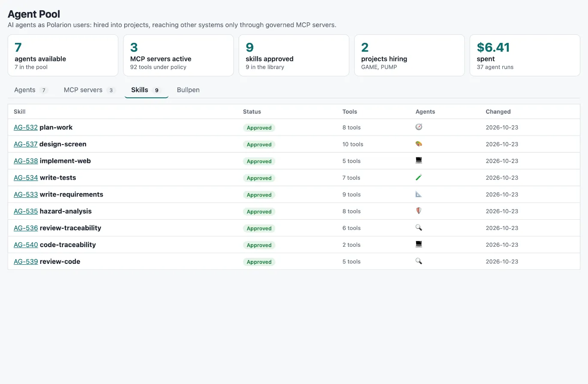Click the test tube icon in write-tests row
588x384 pixels.
click(x=419, y=177)
